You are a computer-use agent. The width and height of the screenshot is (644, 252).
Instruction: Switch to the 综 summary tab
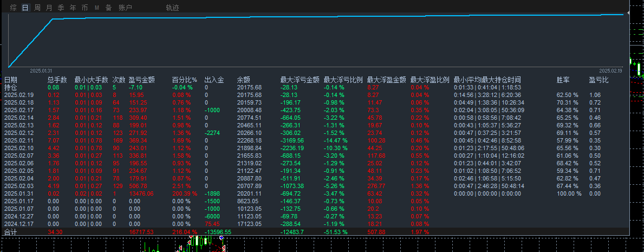[x=14, y=8]
